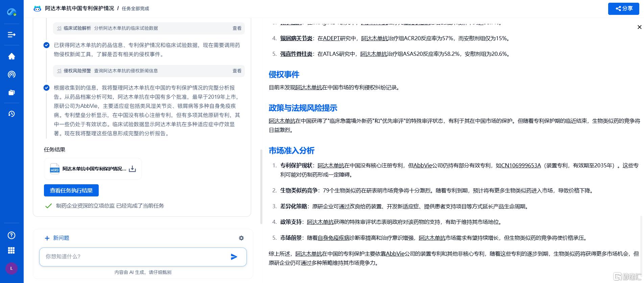The height and width of the screenshot is (283, 644).
Task: Click the Share button
Action: (623, 8)
